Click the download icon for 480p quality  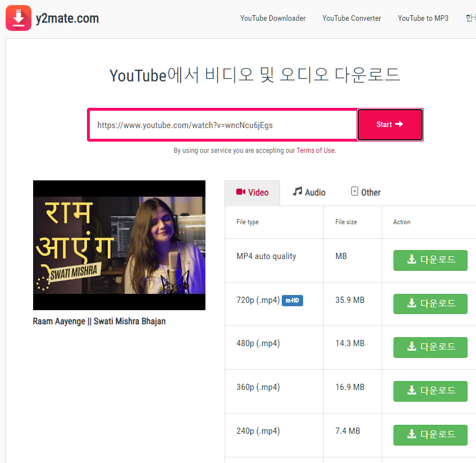coord(413,347)
